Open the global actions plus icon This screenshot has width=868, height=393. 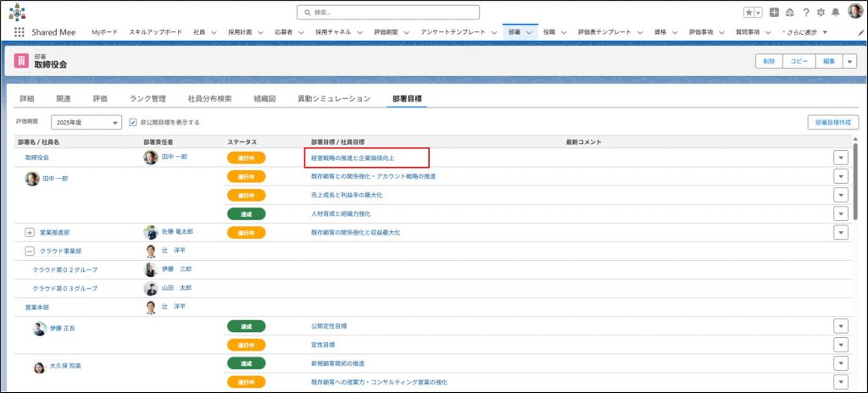[x=773, y=13]
